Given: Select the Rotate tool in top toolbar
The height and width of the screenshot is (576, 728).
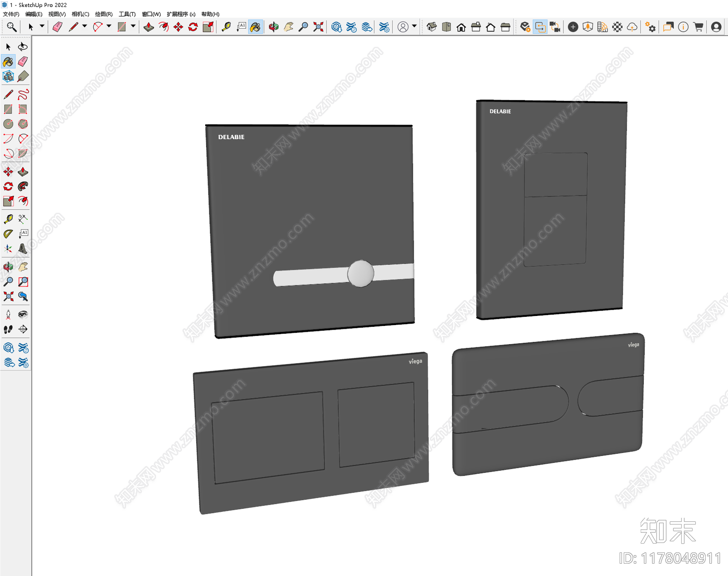Looking at the screenshot, I should 193,27.
